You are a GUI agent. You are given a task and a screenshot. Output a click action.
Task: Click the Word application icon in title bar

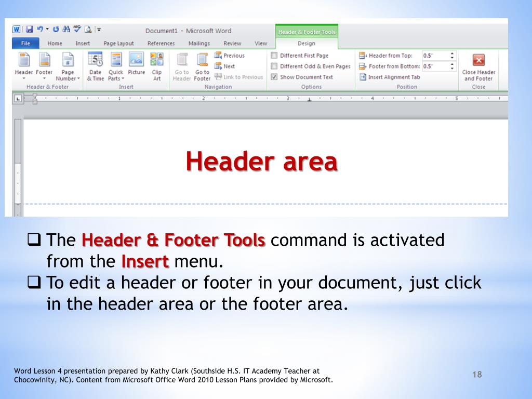coord(16,29)
